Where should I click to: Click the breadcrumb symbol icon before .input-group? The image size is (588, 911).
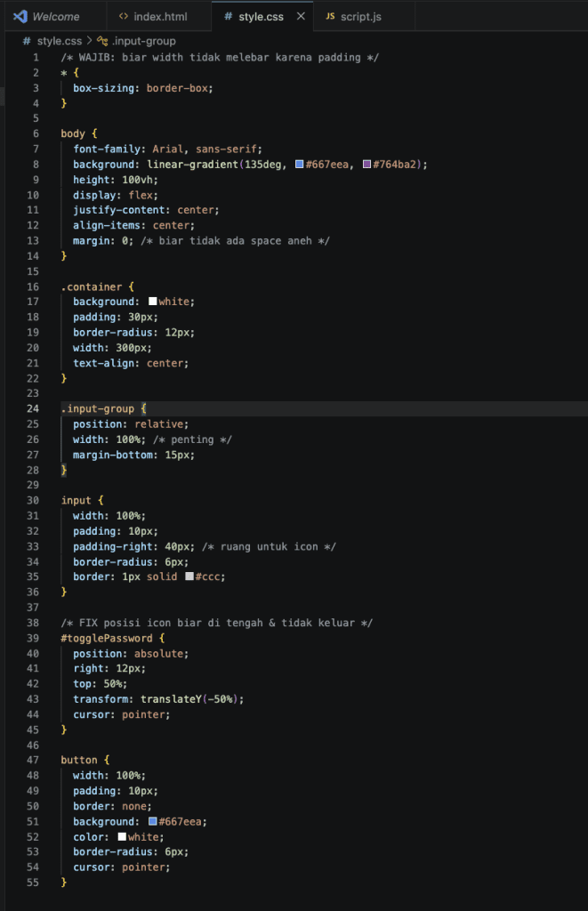point(102,41)
